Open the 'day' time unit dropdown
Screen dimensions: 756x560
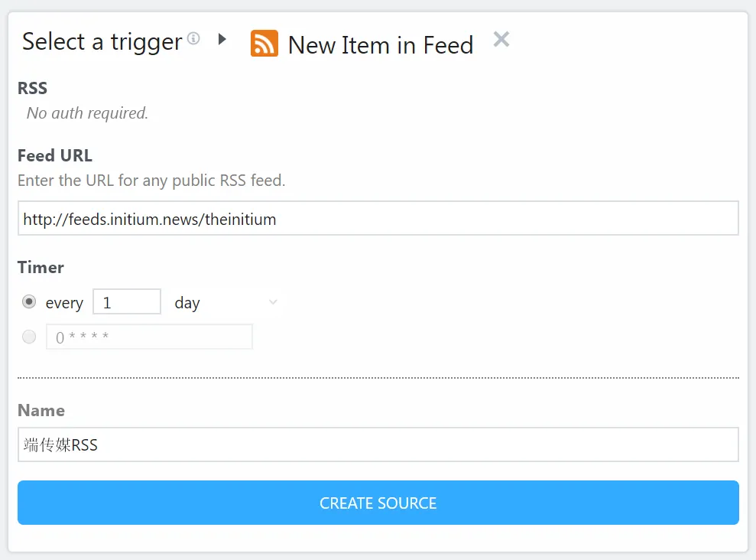[226, 302]
